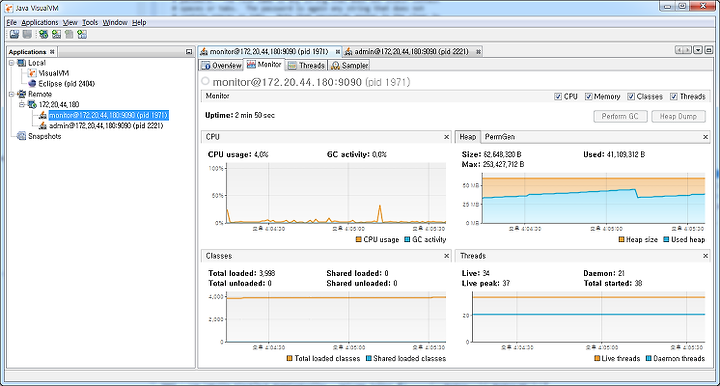Select the Heap memory tab
The height and width of the screenshot is (386, 720).
pos(467,137)
